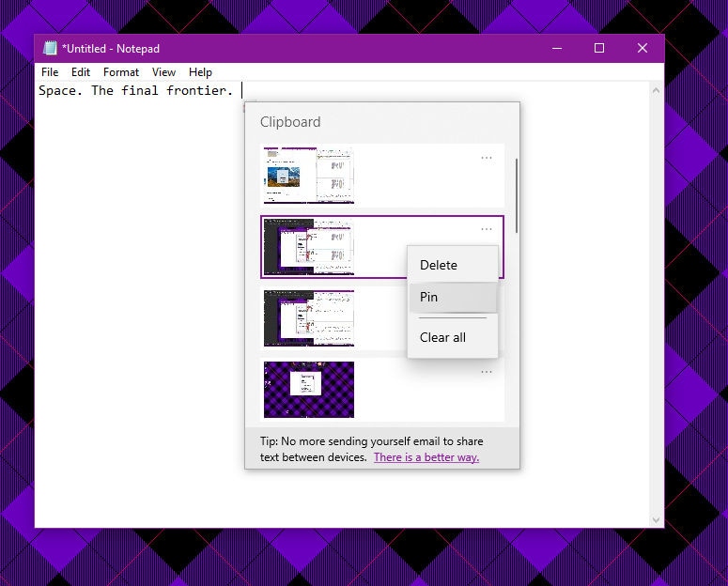Paste the first clipboard screenshot thumbnail
The image size is (728, 586).
(309, 176)
